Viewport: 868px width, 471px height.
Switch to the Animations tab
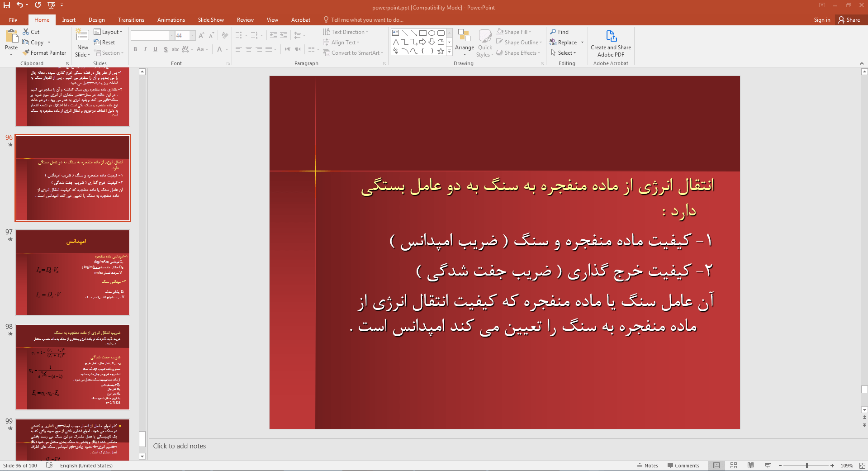tap(171, 19)
